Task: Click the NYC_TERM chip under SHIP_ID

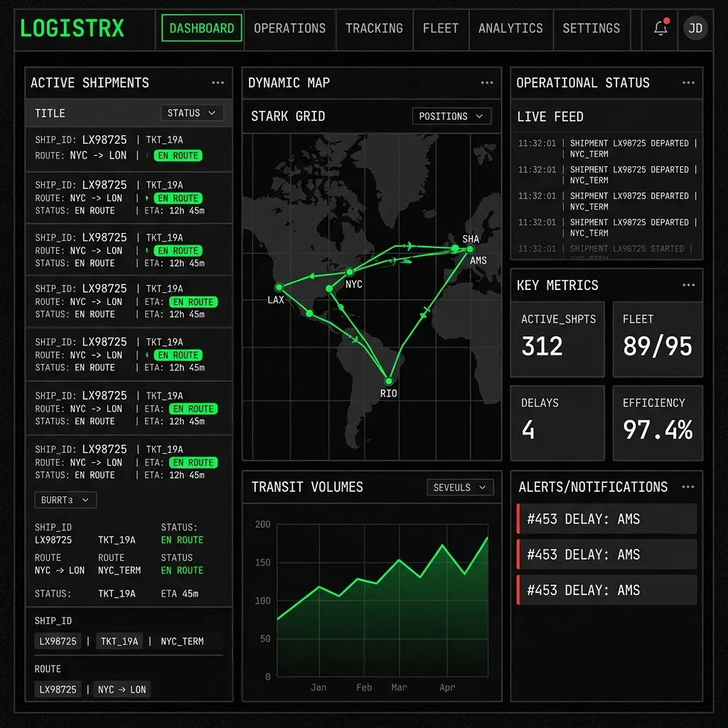Action: coord(182,641)
